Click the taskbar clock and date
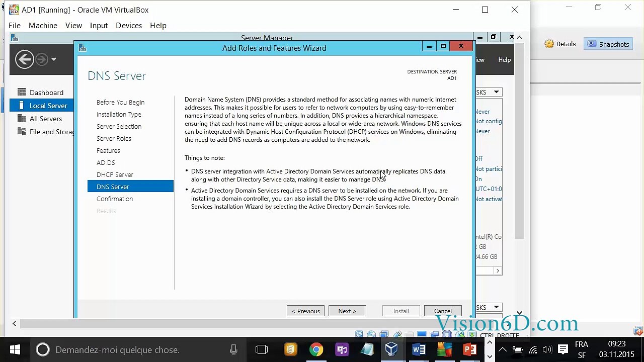644x362 pixels. click(616, 350)
